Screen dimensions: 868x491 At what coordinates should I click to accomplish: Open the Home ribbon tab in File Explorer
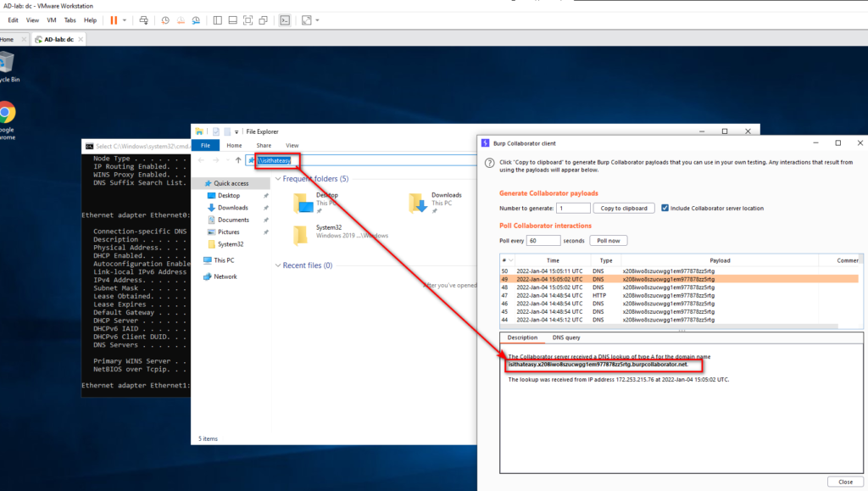point(234,146)
